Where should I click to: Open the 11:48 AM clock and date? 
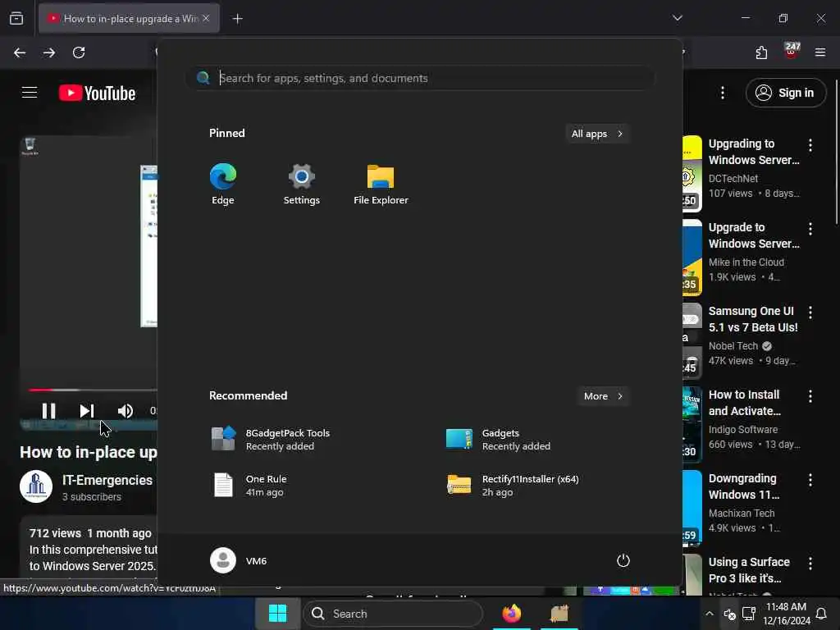pos(786,614)
